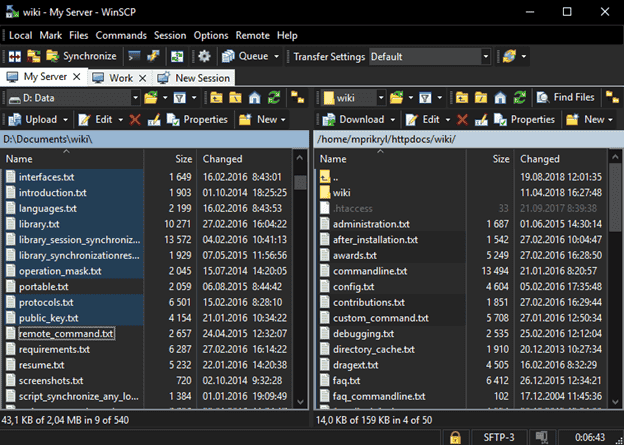This screenshot has height=445, width=624.
Task: Switch to the Work session tab
Action: [x=120, y=77]
